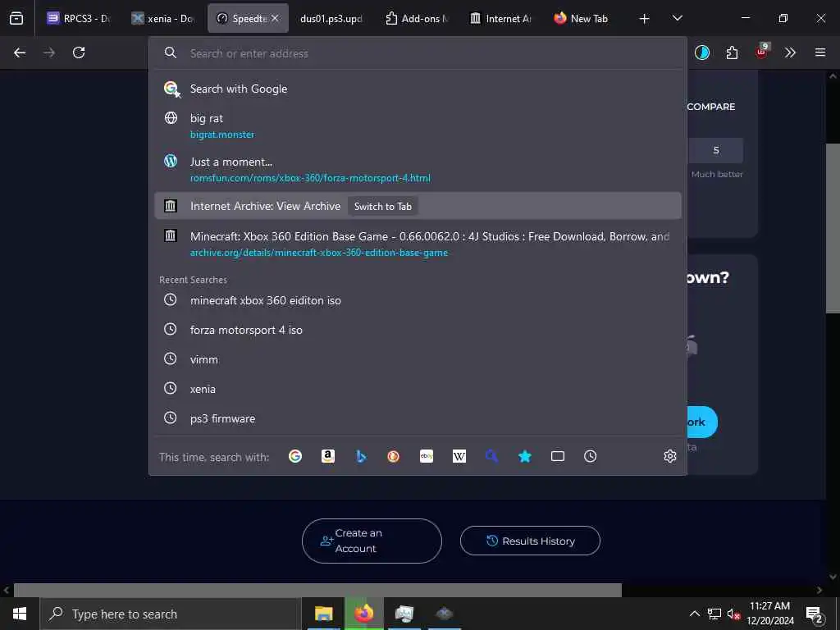Open the dus01.ps3.upd tab
This screenshot has width=840, height=630.
click(x=331, y=18)
